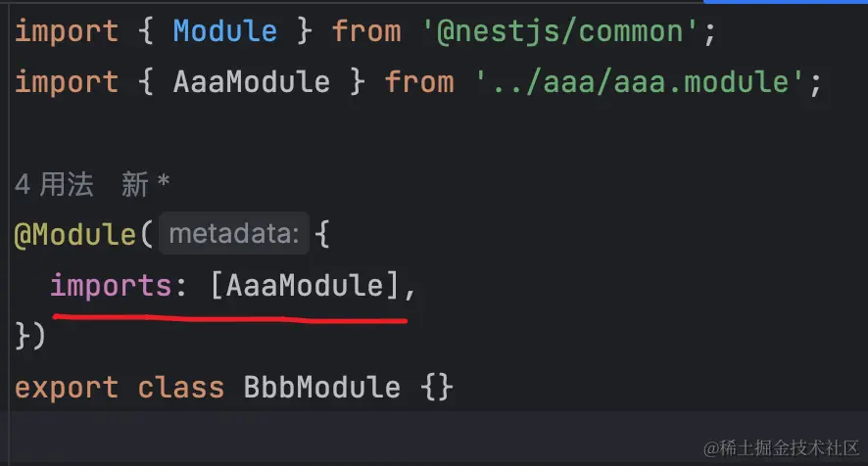Screen dimensions: 868x466
Task: Click the "新 *" author hint
Action: point(146,184)
